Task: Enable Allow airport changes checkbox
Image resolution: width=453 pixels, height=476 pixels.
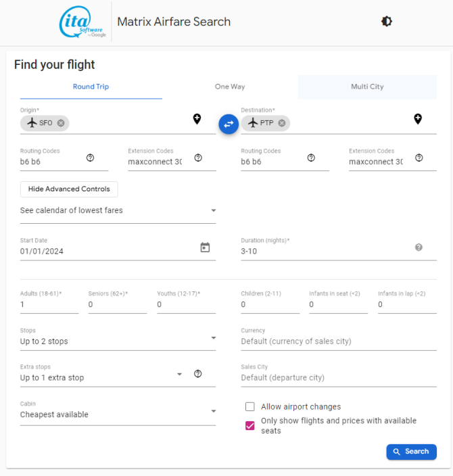Action: [x=250, y=406]
